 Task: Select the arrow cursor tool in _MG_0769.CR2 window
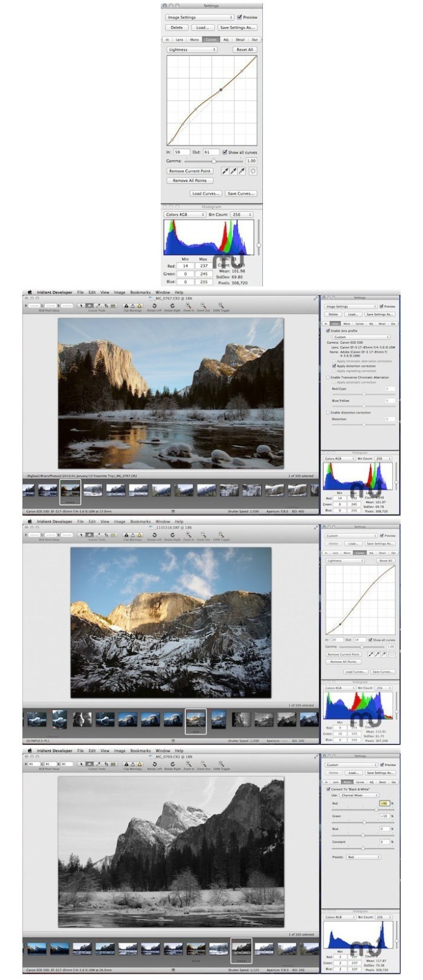pyautogui.click(x=82, y=764)
